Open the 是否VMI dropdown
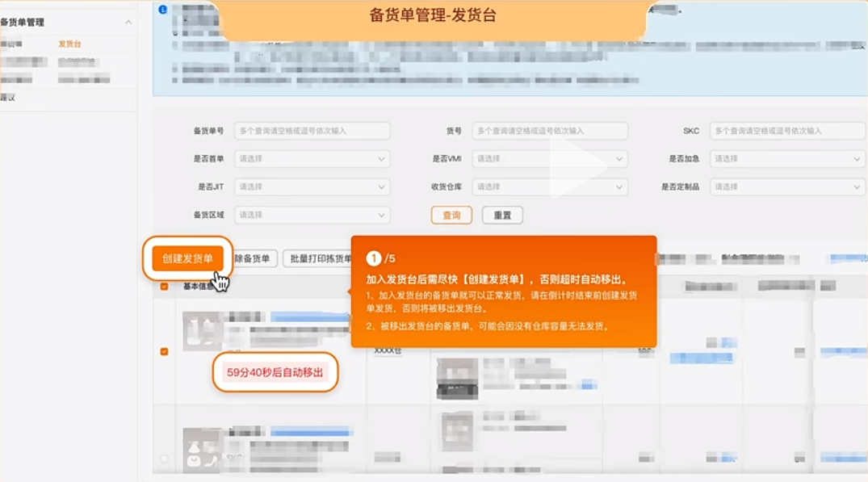 tap(550, 159)
